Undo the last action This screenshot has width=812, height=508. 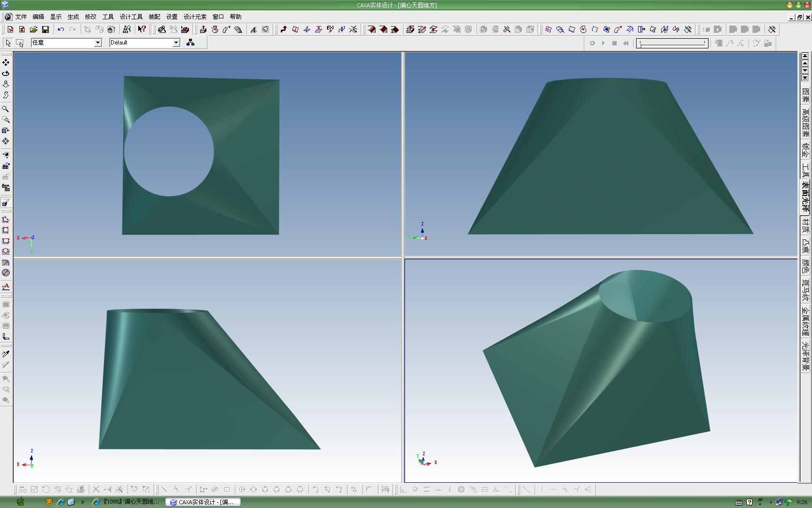pyautogui.click(x=61, y=30)
